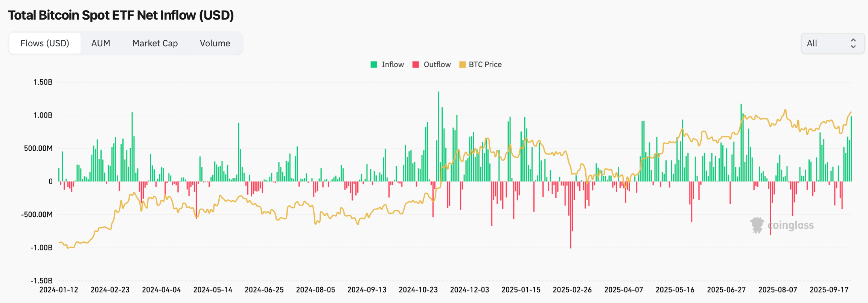The image size is (868, 303).
Task: Switch to the AUM tab
Action: [x=101, y=43]
